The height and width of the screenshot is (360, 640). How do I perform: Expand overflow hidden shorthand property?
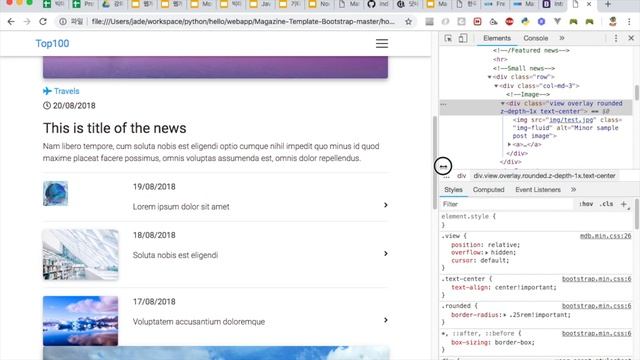(x=487, y=253)
